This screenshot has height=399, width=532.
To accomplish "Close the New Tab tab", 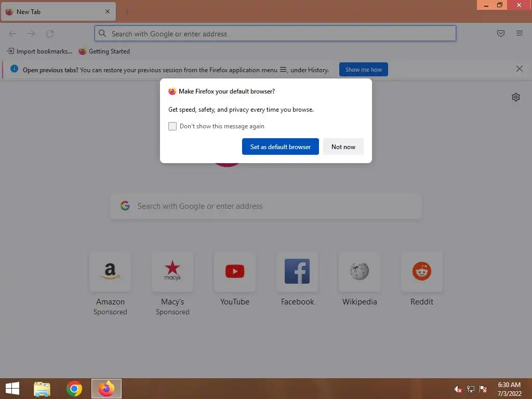I will [108, 11].
